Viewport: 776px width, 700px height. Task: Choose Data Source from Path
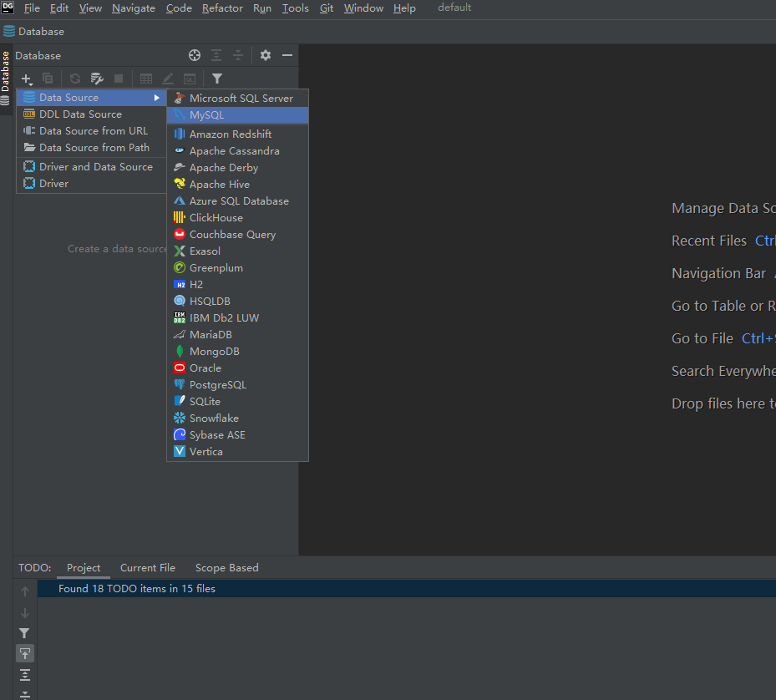point(92,148)
